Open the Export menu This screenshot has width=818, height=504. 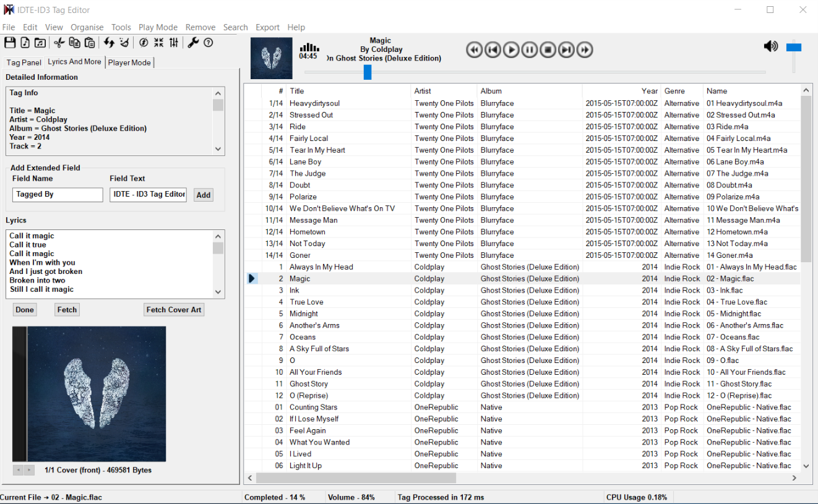click(x=268, y=27)
